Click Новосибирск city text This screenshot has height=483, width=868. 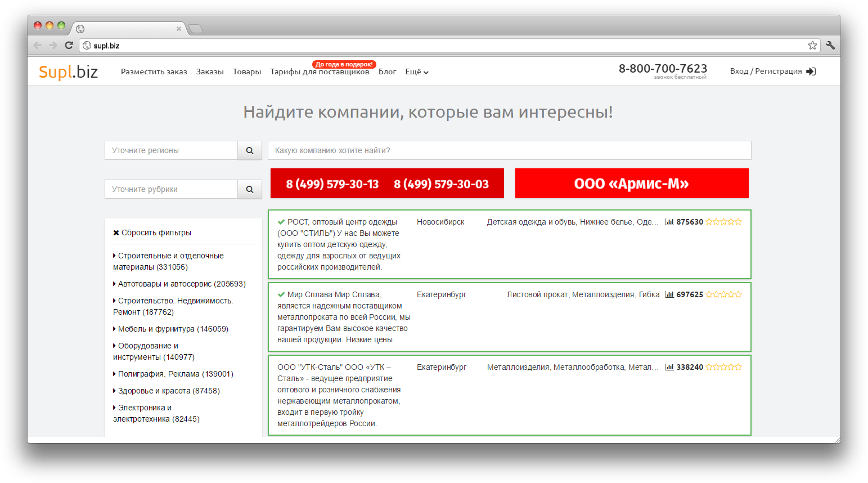pos(440,222)
